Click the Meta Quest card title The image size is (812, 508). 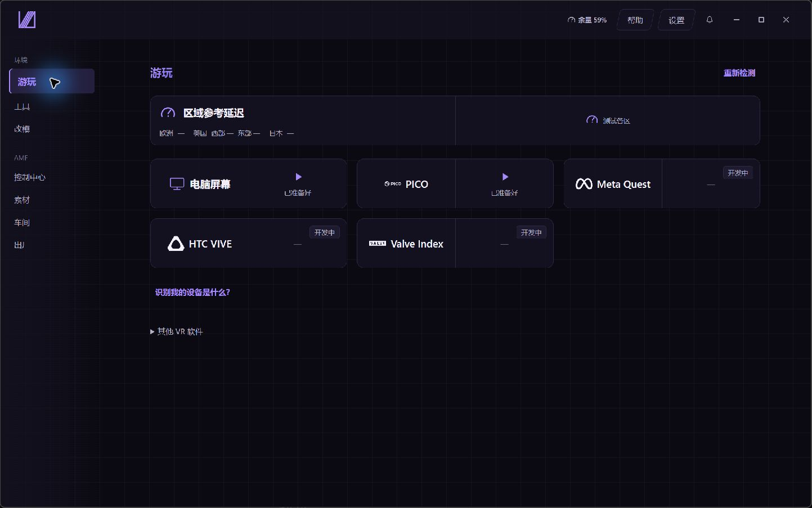point(623,184)
